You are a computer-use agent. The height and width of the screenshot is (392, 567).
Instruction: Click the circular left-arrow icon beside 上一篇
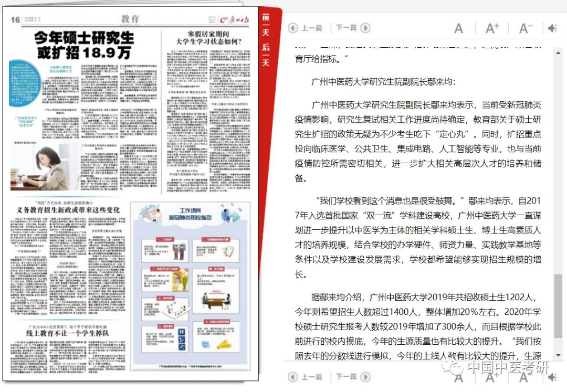292,28
